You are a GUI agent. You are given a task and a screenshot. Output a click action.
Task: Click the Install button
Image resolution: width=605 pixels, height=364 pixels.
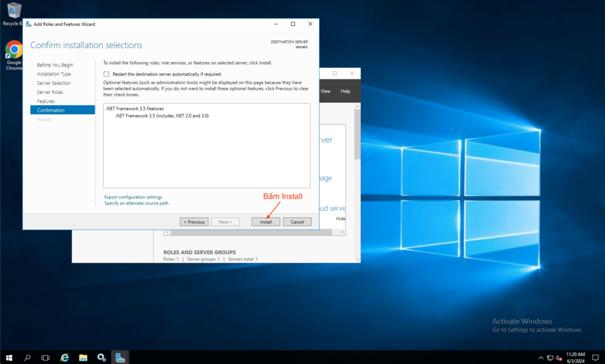(x=266, y=222)
